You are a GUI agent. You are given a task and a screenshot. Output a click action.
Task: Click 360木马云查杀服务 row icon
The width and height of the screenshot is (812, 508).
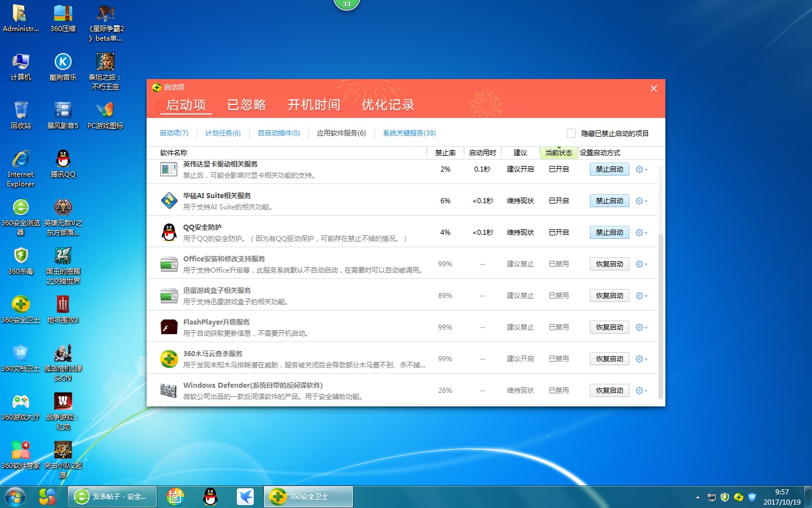pyautogui.click(x=169, y=358)
